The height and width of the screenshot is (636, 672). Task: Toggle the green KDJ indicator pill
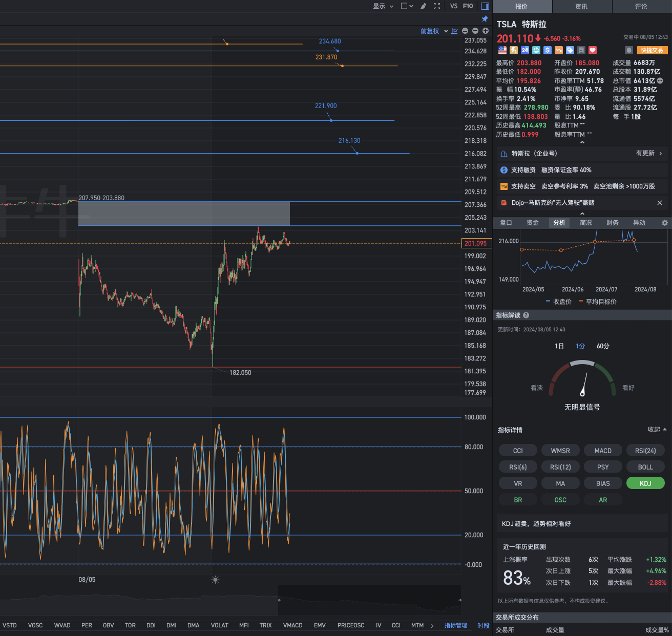coord(645,483)
